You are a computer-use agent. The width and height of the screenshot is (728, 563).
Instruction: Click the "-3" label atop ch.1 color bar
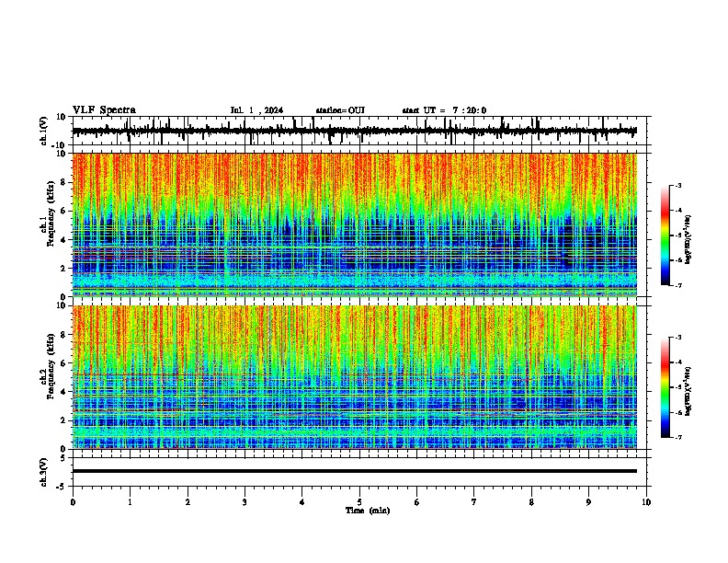(678, 185)
